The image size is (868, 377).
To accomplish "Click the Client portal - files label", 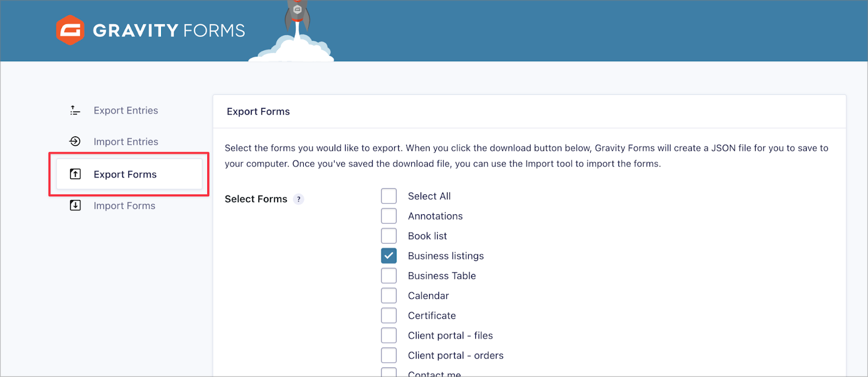I will pyautogui.click(x=450, y=336).
